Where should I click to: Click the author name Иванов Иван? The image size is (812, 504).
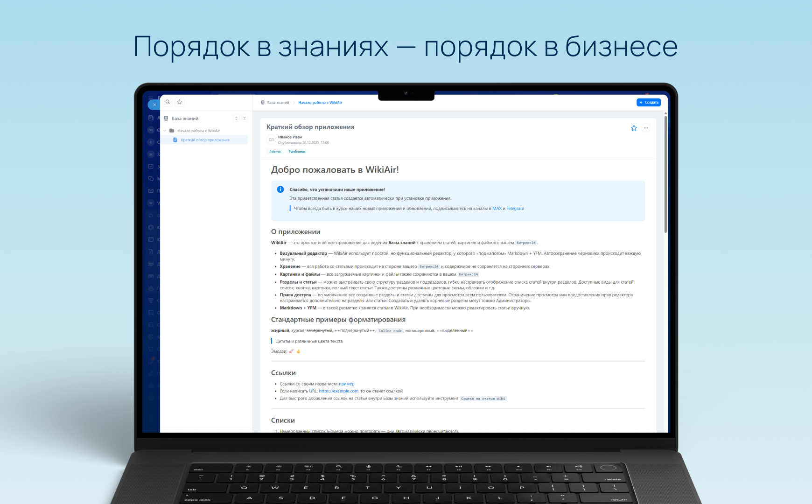pos(290,137)
